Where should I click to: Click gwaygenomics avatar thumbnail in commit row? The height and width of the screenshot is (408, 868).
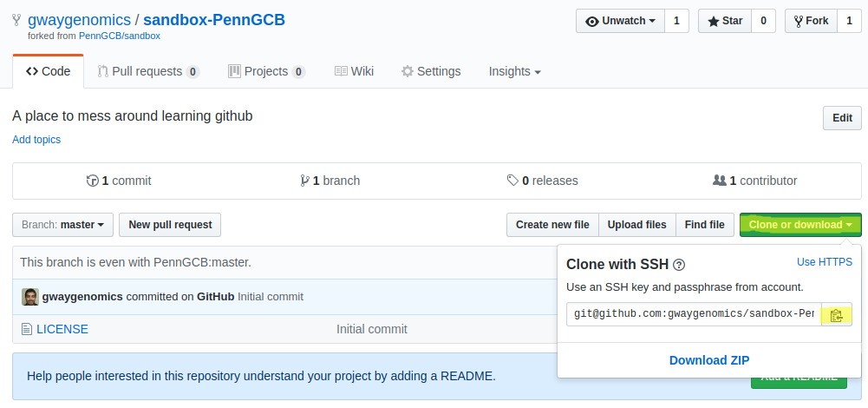point(29,296)
